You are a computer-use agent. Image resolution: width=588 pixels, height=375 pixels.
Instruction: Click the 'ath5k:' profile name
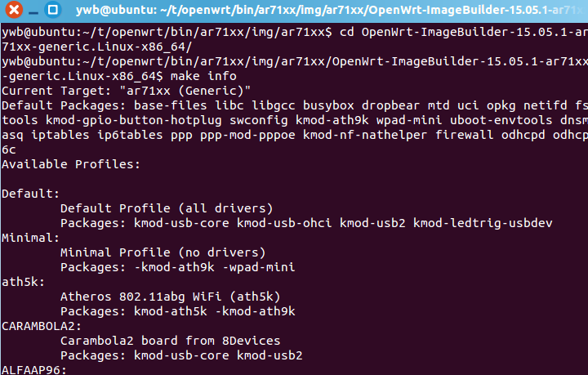(23, 282)
